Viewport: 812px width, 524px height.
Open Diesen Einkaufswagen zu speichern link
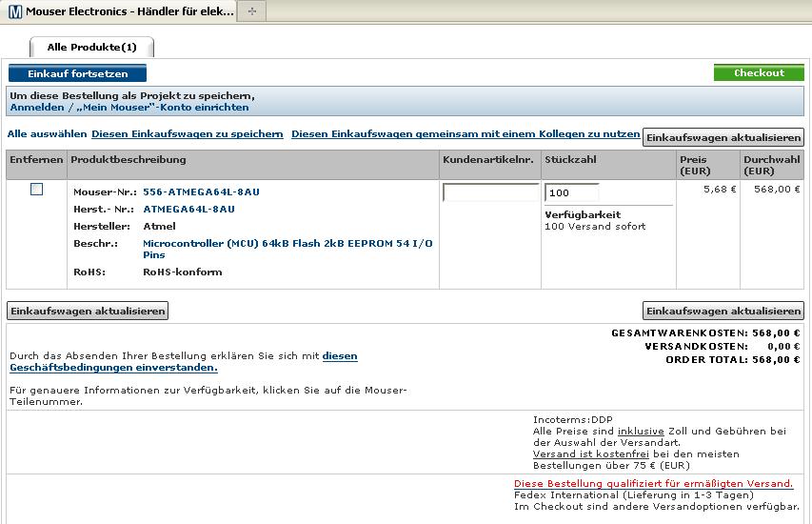pos(188,133)
